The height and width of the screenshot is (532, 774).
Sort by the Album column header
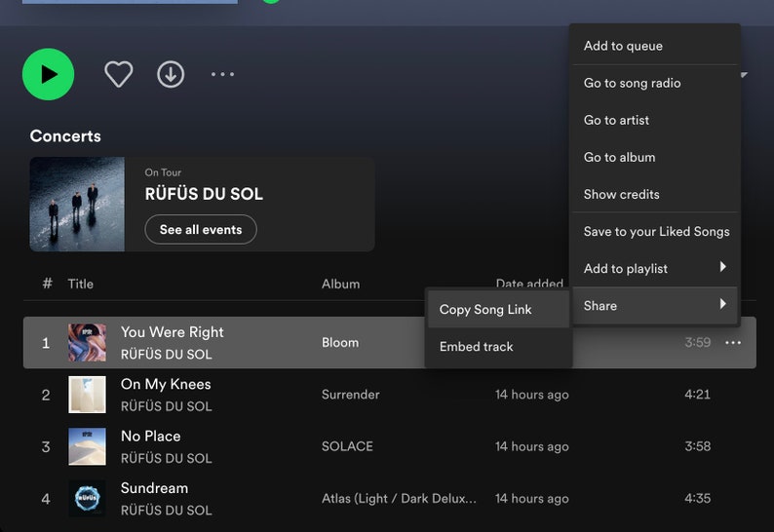340,284
